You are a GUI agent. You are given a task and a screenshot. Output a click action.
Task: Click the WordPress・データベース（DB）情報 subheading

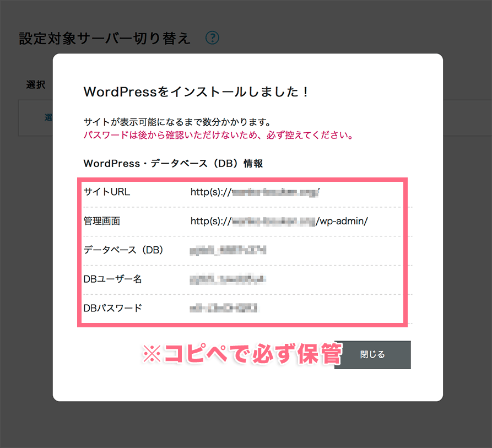coord(173,164)
